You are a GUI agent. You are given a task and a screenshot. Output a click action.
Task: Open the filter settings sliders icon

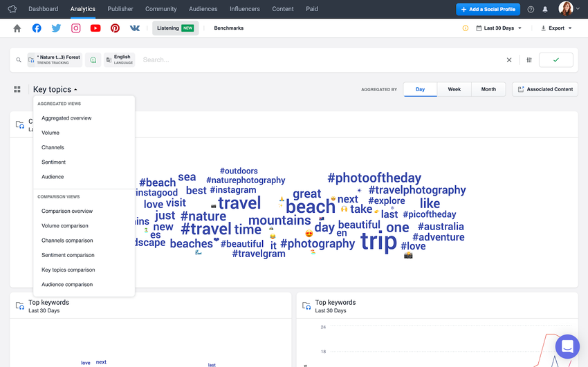pos(529,60)
